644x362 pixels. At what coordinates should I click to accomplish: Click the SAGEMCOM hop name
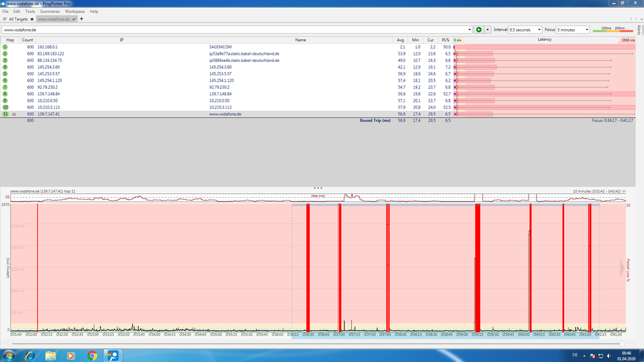[x=220, y=47]
